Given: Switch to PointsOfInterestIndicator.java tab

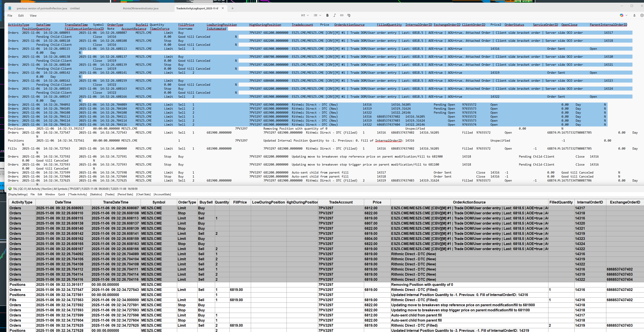Looking at the screenshot, I should tap(141, 8).
